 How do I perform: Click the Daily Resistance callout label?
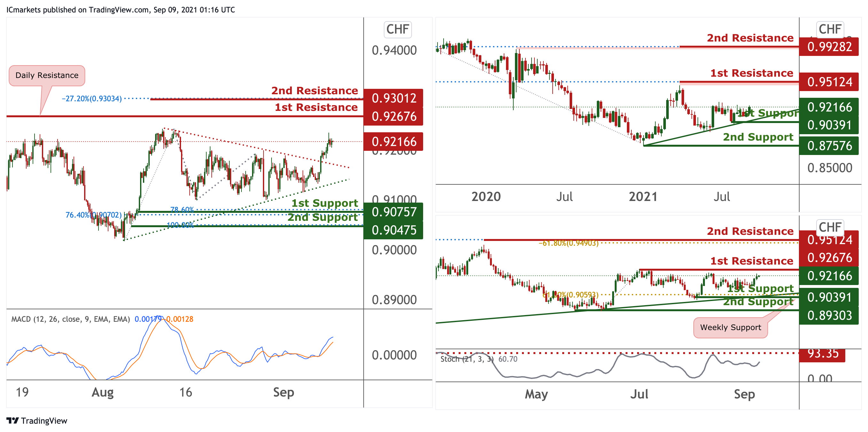click(x=47, y=75)
